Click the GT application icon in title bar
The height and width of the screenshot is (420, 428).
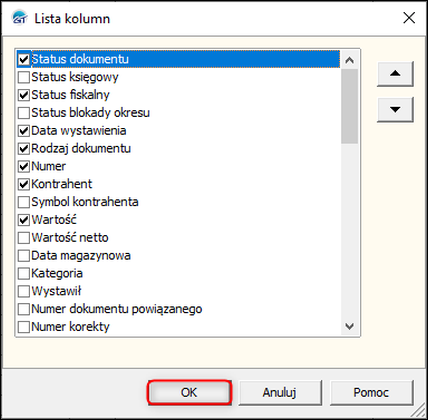(x=19, y=18)
